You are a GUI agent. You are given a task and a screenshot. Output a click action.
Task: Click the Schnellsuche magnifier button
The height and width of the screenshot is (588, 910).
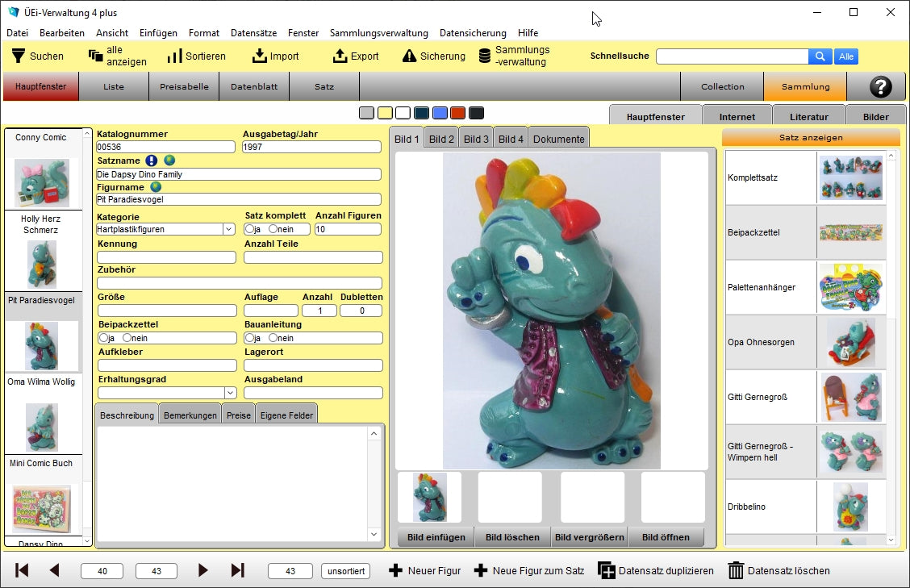coord(820,56)
